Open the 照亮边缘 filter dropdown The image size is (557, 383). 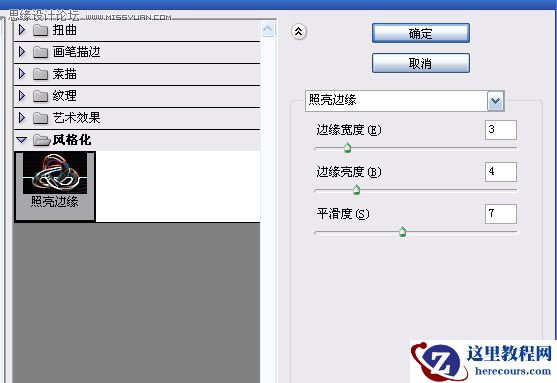click(x=496, y=101)
